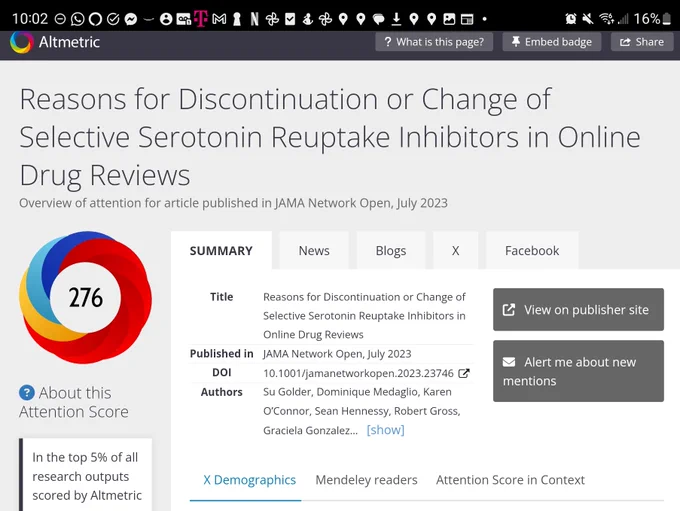Open the DOI 10.1001/jamanetworkopen.2023.23746 link
Viewport: 680px width, 511px height.
coord(366,373)
